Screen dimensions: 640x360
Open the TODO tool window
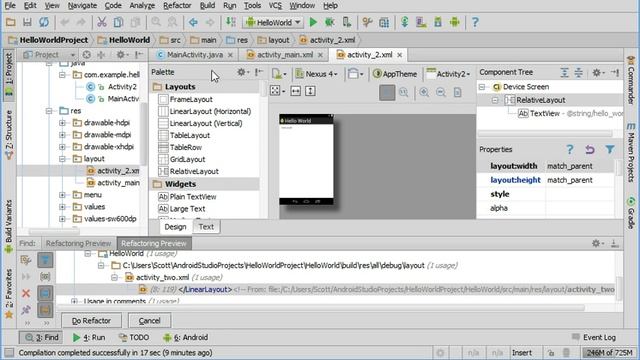(x=134, y=338)
